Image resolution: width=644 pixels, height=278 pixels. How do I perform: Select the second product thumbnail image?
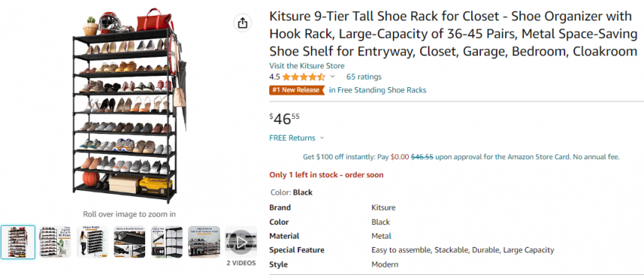click(55, 242)
